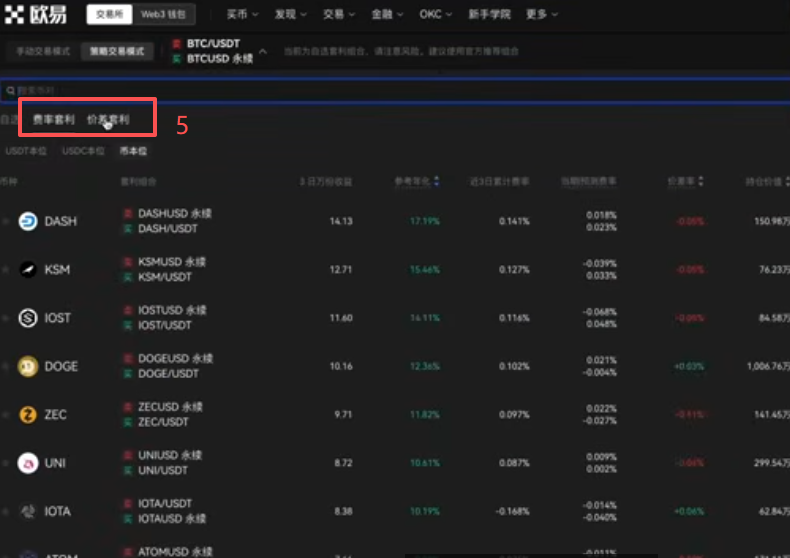Open the 金融 dropdown menu

click(x=387, y=15)
